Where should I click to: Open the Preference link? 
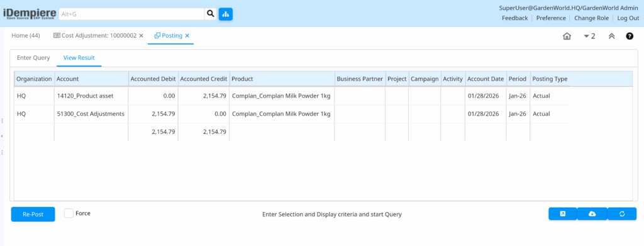coord(551,18)
